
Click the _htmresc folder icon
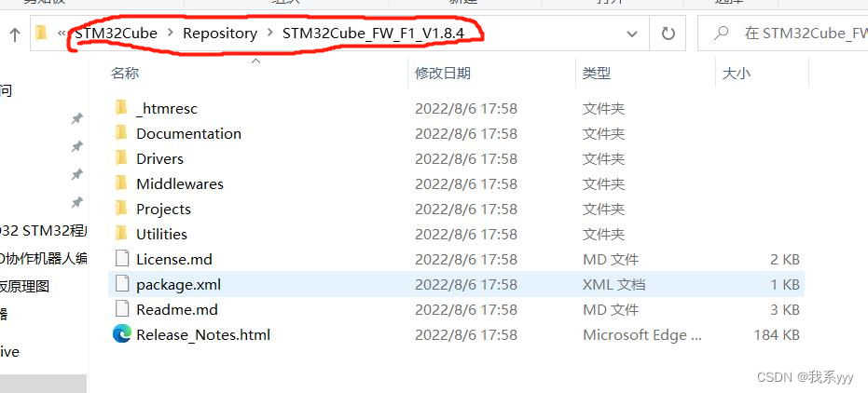[122, 108]
